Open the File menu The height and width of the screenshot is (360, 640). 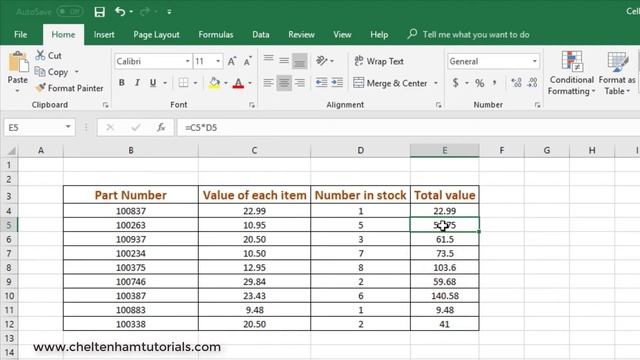(x=20, y=35)
